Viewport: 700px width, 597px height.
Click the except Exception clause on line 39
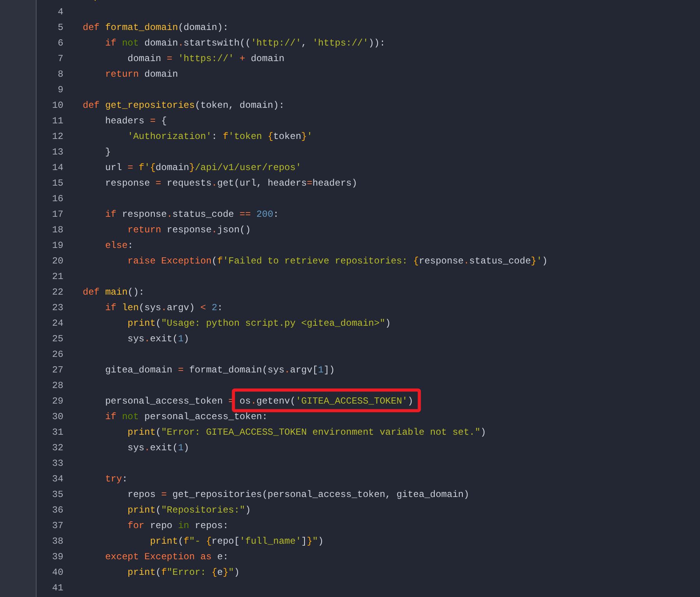(158, 557)
